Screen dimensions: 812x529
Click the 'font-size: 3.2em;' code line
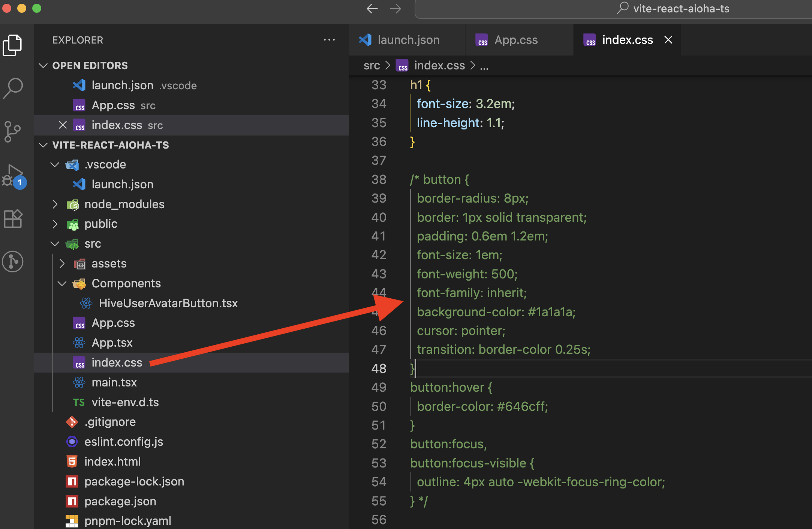pyautogui.click(x=466, y=104)
